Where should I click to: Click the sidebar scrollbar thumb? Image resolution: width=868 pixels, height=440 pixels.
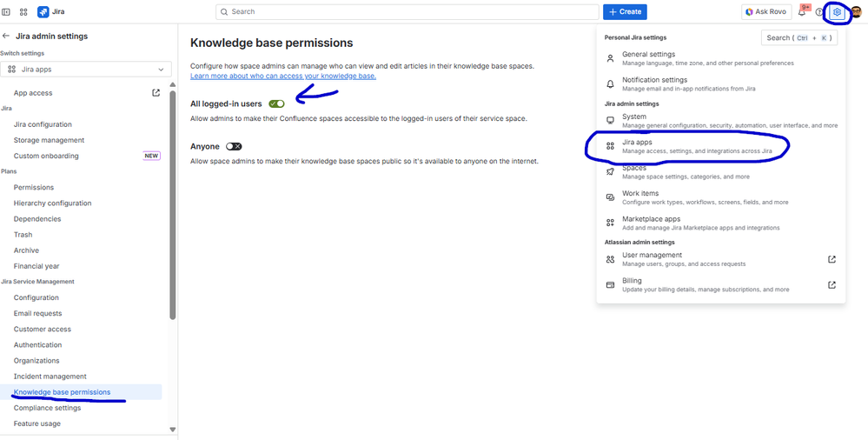[x=173, y=205]
